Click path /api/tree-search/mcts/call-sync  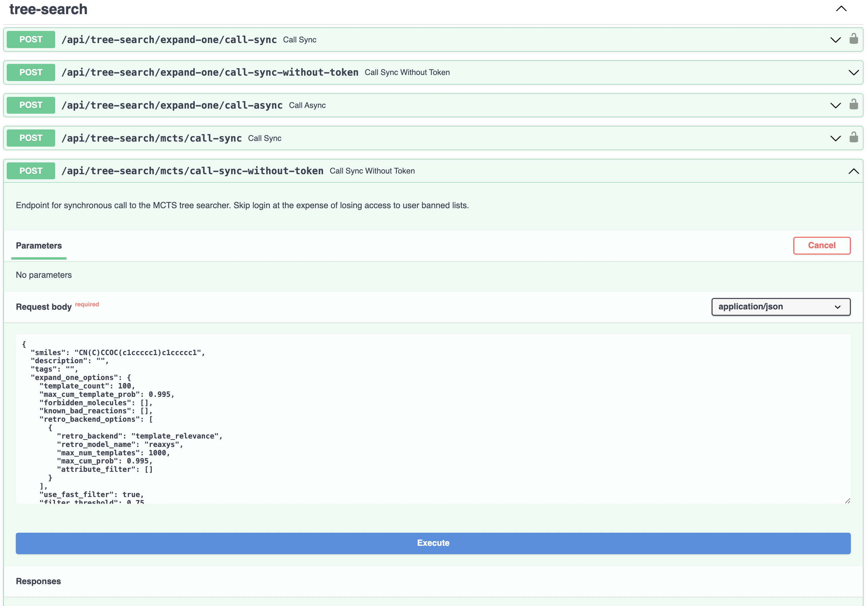pos(152,138)
